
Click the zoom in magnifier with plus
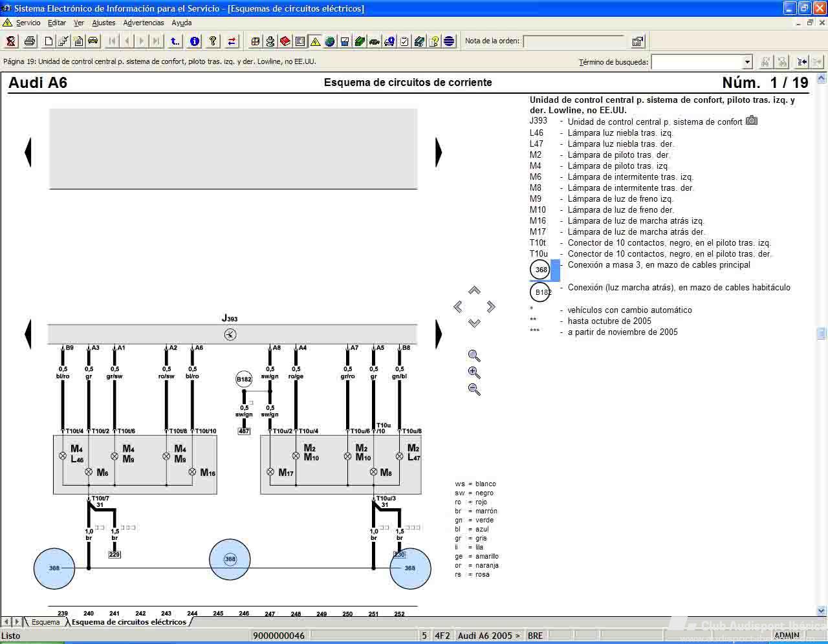tap(474, 372)
